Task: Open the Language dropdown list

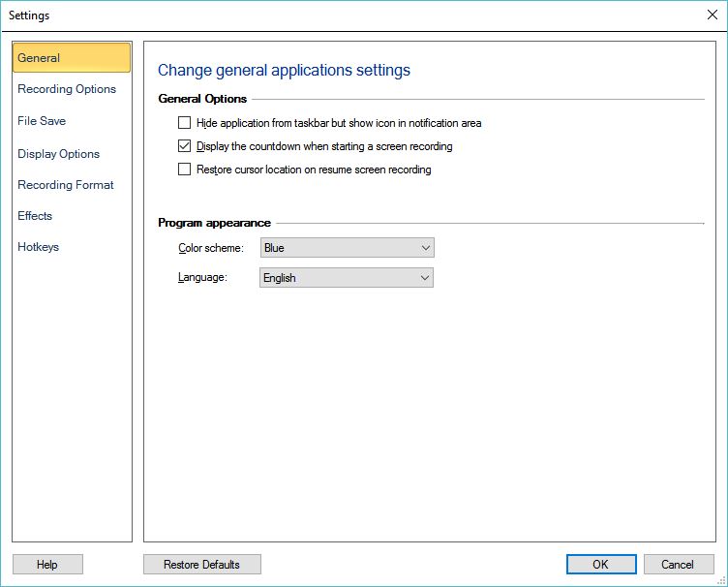Action: (347, 278)
